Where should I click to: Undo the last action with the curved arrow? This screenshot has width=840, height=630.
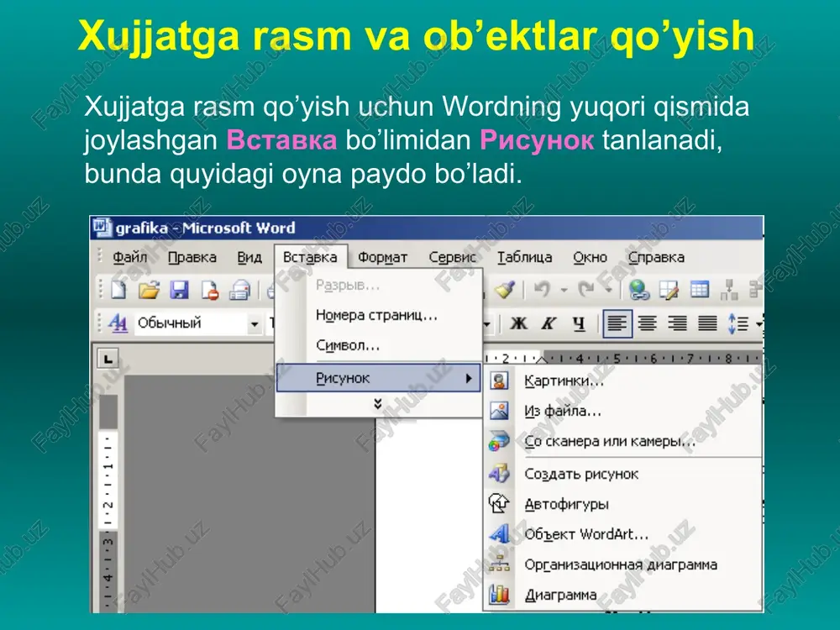(x=542, y=290)
